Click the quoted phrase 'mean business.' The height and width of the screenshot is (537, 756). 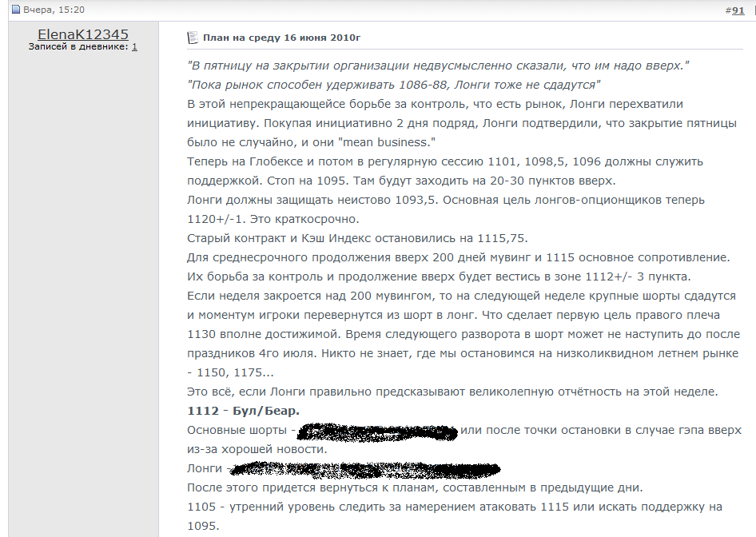[x=388, y=142]
